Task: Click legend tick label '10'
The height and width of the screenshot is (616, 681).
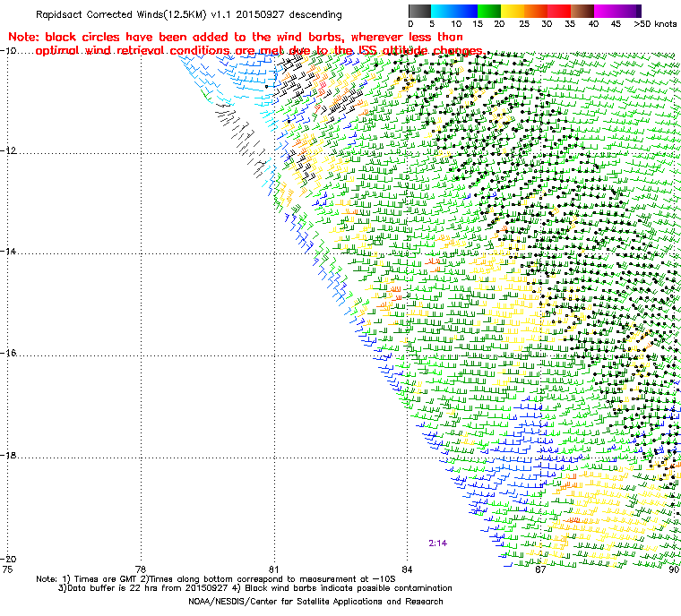Action: click(456, 24)
